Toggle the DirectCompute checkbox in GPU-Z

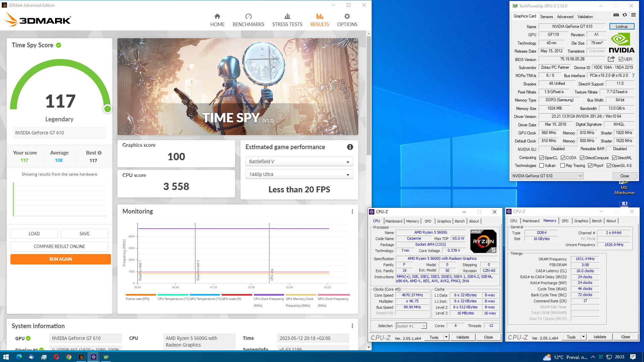click(582, 158)
